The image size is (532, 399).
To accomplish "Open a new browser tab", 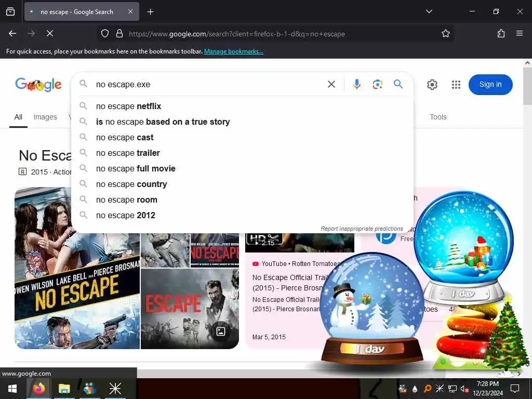I will point(150,12).
